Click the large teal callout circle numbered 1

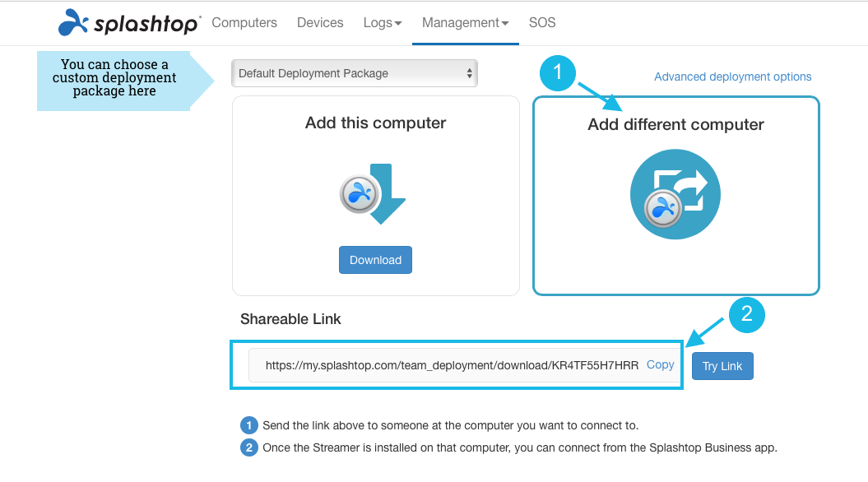coord(559,73)
